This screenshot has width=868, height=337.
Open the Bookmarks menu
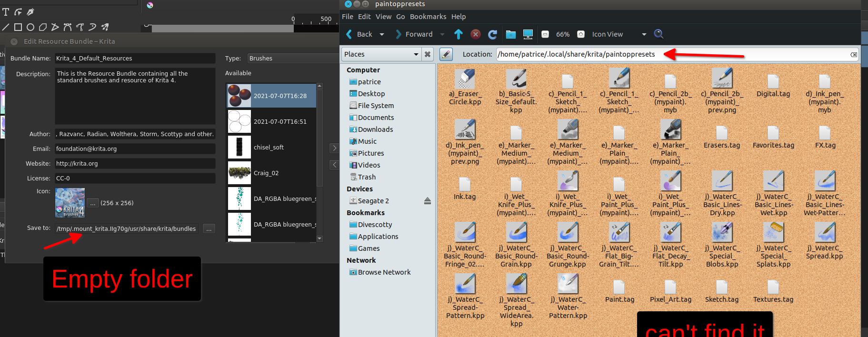[428, 17]
